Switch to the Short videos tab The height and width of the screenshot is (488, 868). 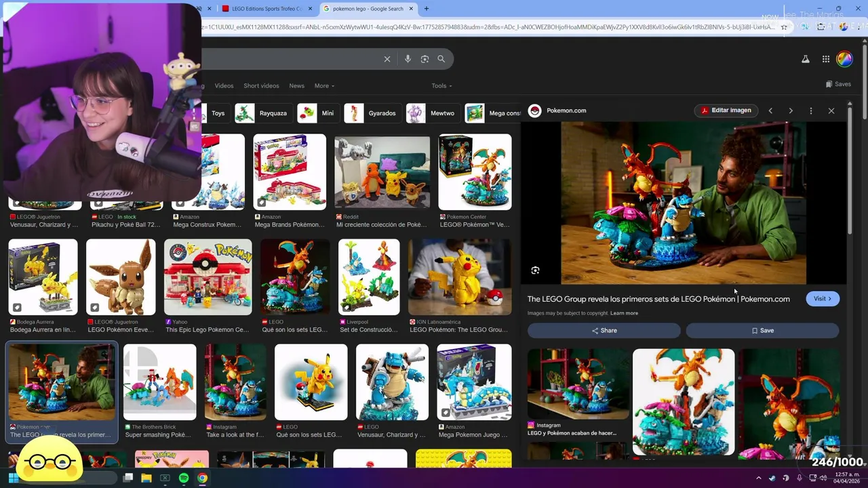(261, 86)
